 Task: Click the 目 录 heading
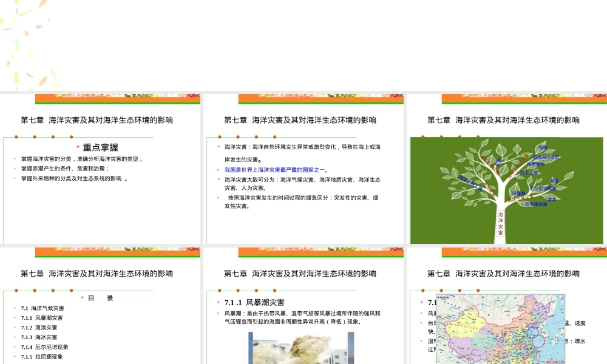[101, 298]
